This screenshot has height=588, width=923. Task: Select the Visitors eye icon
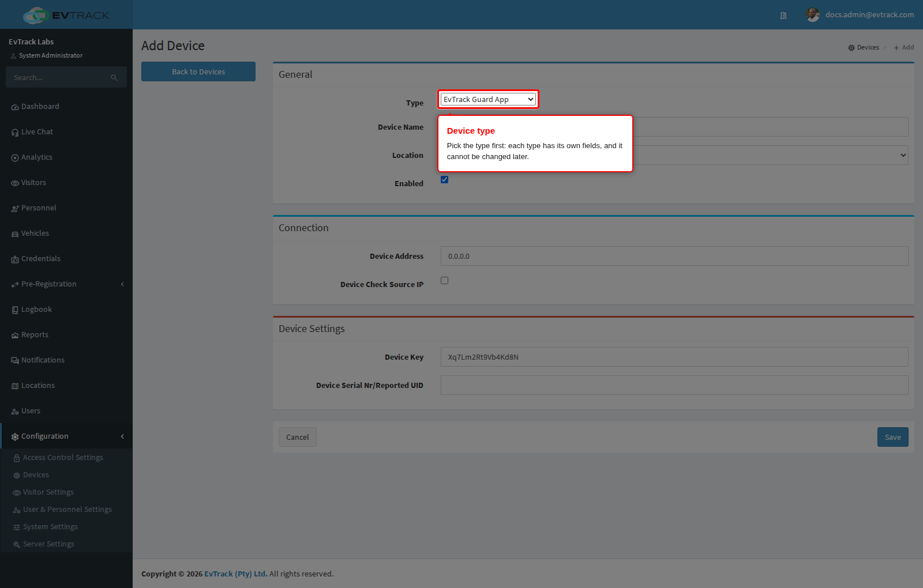tap(15, 183)
